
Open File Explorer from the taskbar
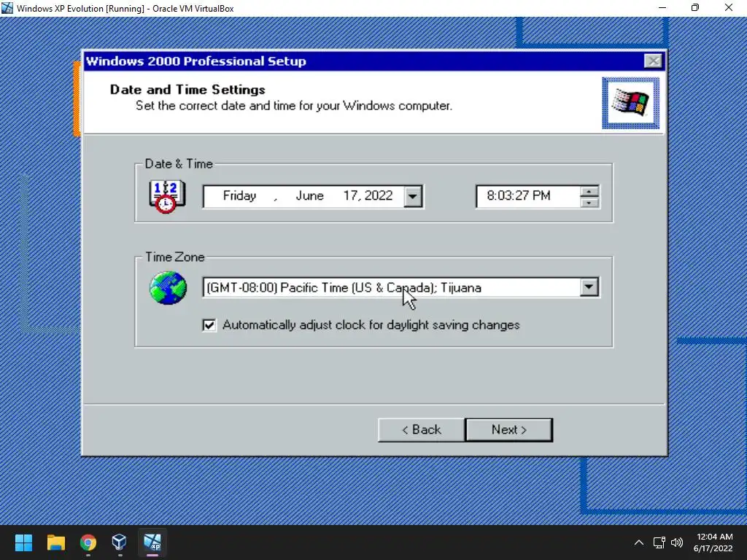[x=55, y=542]
